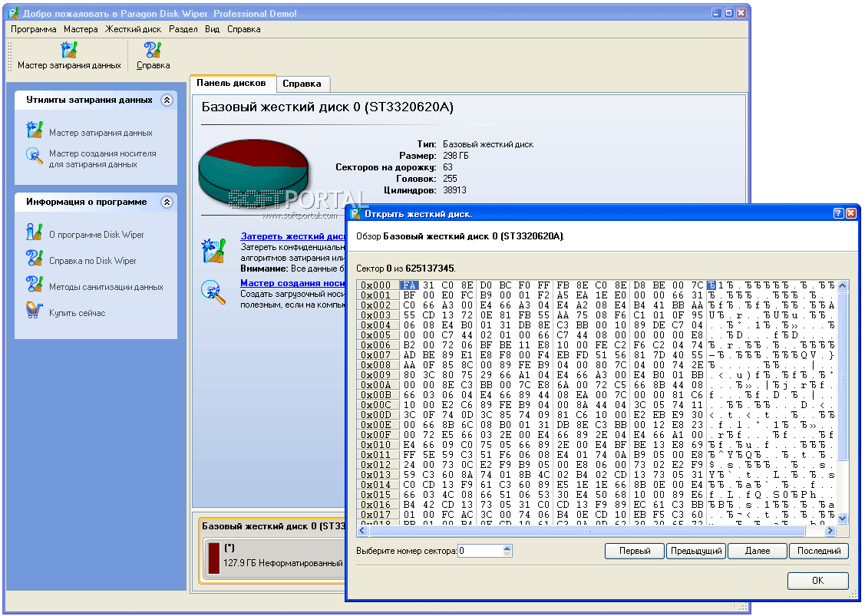The width and height of the screenshot is (865, 616).
Task: Maximize the Paragon Disk Wiper window
Action: (x=728, y=13)
